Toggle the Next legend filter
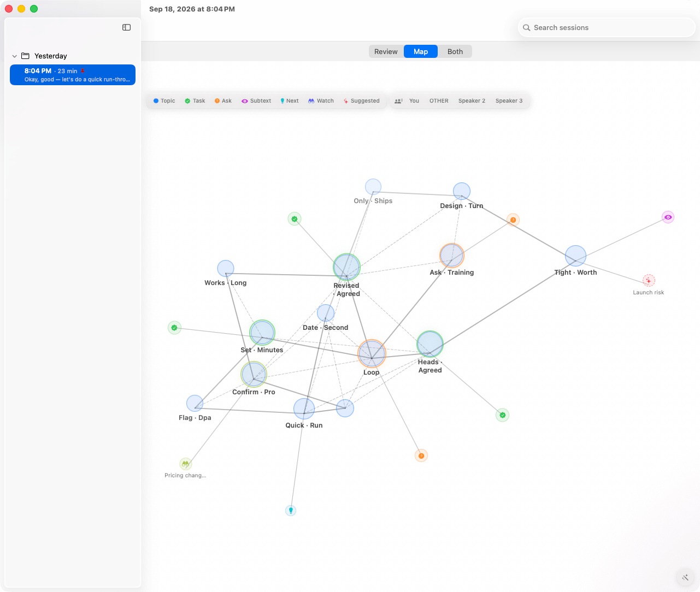 [290, 101]
